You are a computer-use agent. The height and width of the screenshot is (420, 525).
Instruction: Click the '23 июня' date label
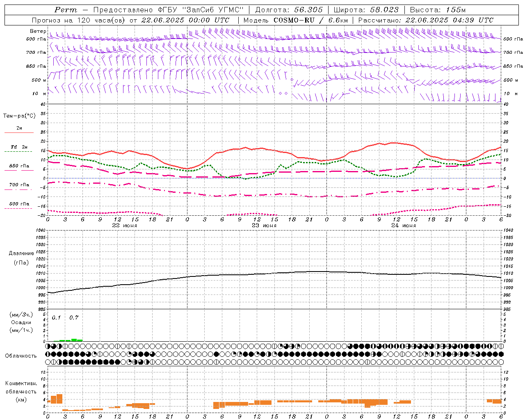pyautogui.click(x=264, y=226)
